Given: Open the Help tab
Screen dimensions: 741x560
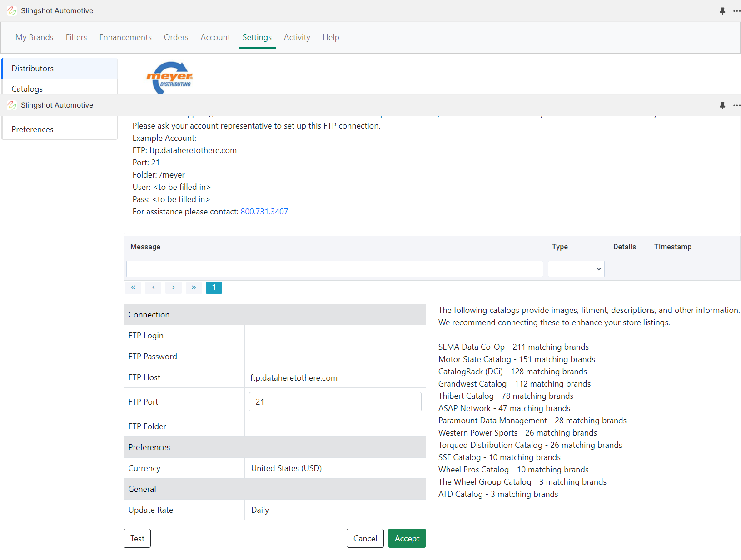Looking at the screenshot, I should 331,37.
